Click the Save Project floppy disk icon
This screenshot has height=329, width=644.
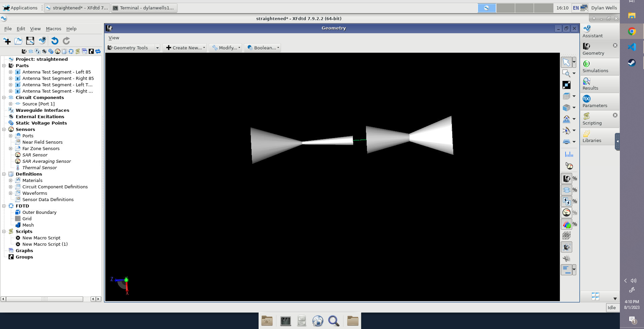[x=30, y=41]
